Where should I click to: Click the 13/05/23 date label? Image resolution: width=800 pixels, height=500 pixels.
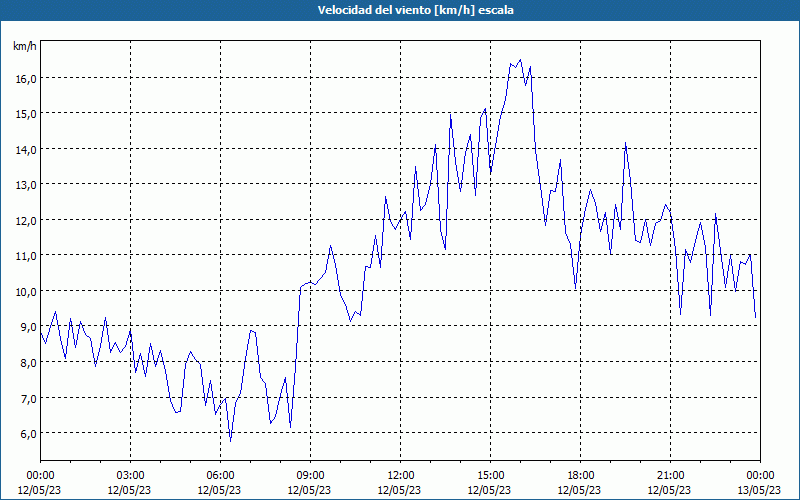tap(759, 490)
